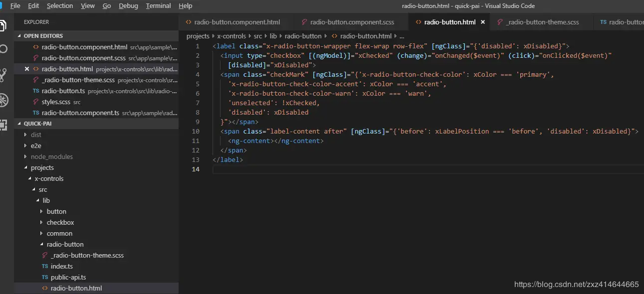Click 'projects' in the breadcrumb
The image size is (644, 294).
(198, 36)
